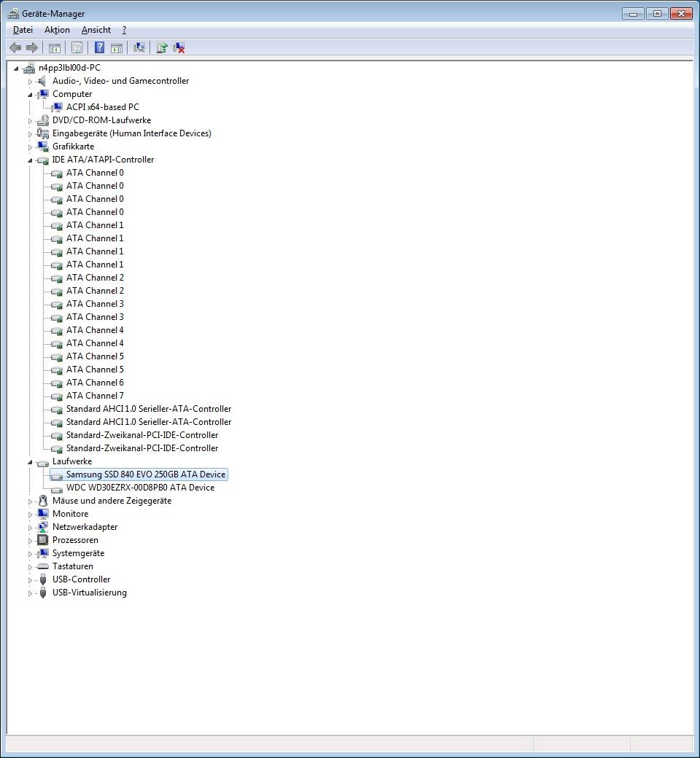Click the Geräte-Manager title bar icon

click(13, 14)
